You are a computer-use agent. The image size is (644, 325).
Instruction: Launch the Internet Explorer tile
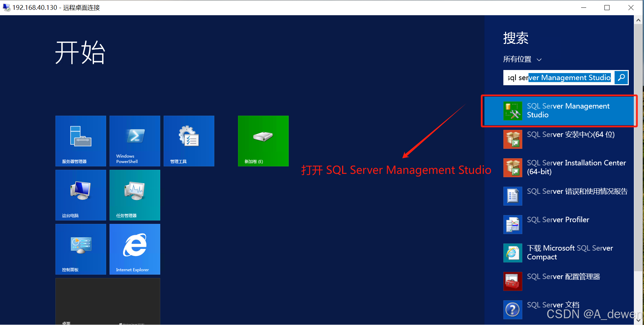pyautogui.click(x=135, y=249)
